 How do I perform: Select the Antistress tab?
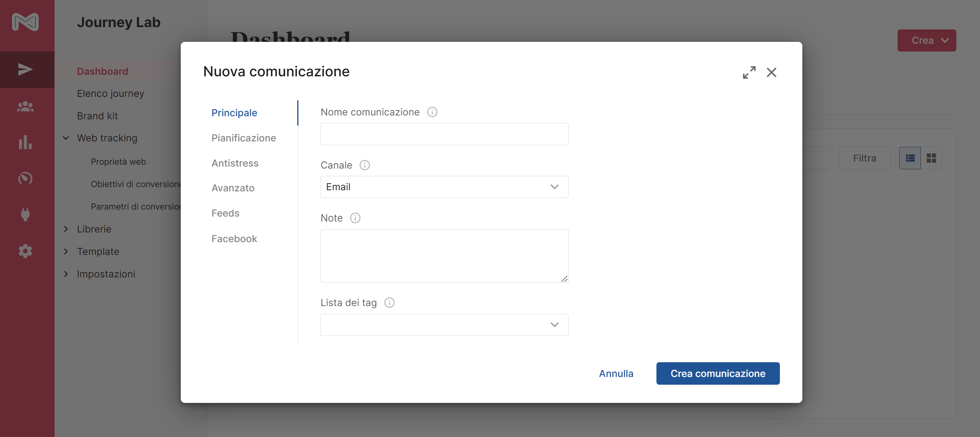(x=235, y=163)
